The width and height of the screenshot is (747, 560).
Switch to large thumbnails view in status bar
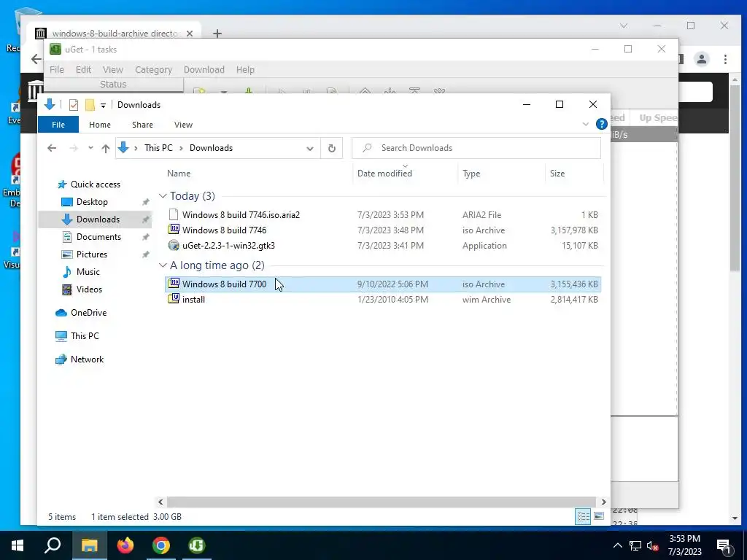599,517
